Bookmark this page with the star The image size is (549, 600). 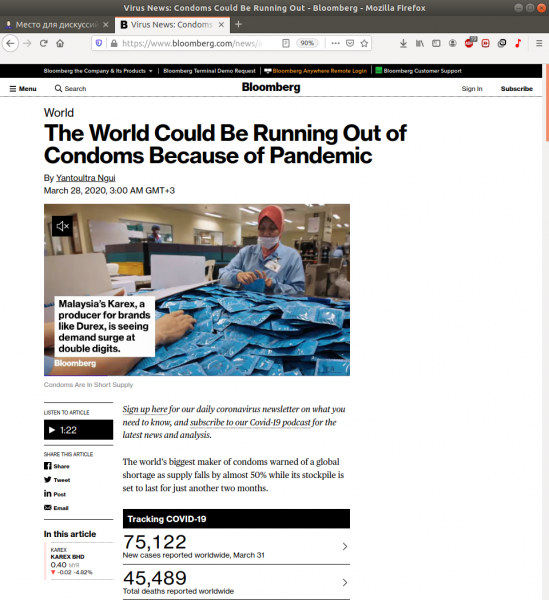click(x=364, y=43)
